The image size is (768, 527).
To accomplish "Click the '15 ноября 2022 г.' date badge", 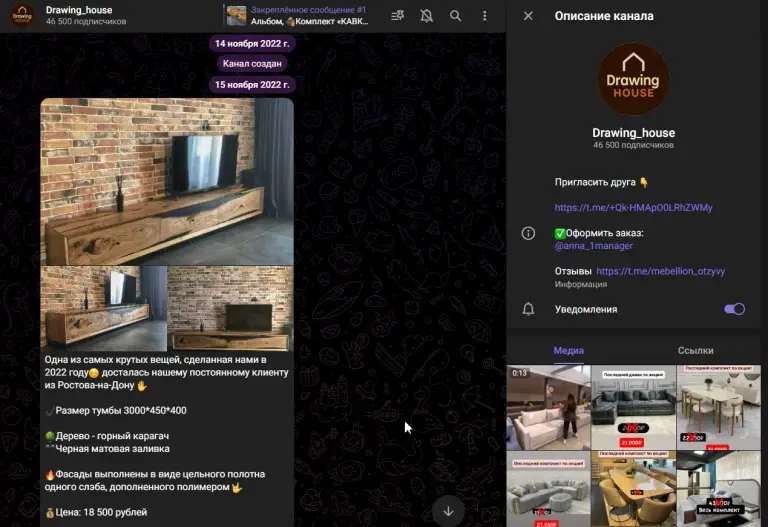I will [252, 85].
